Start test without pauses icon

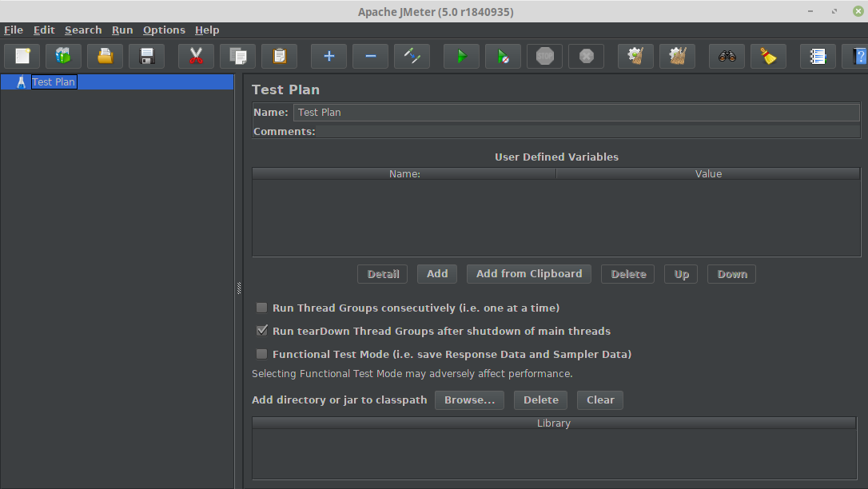click(504, 57)
